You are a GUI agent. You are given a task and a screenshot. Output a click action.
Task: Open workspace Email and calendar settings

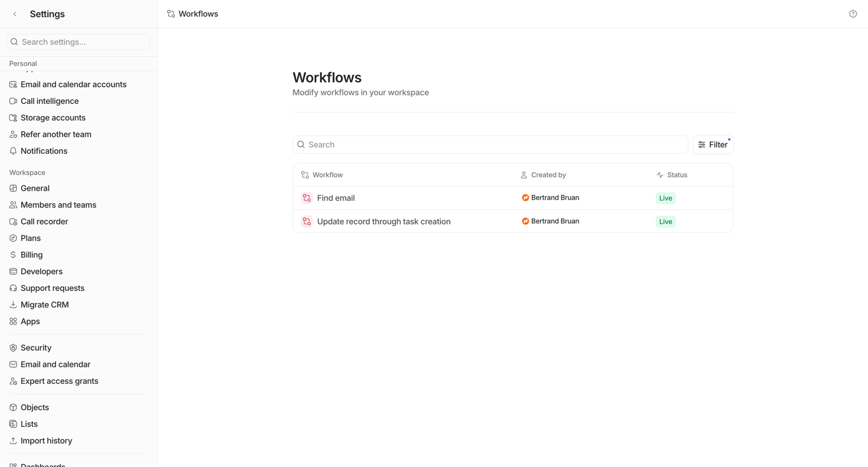(56, 364)
